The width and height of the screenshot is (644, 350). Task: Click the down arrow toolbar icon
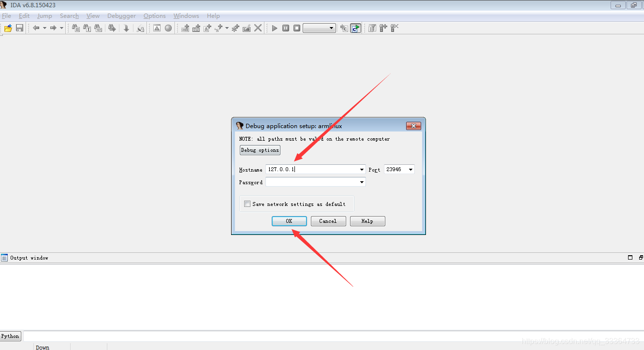126,28
